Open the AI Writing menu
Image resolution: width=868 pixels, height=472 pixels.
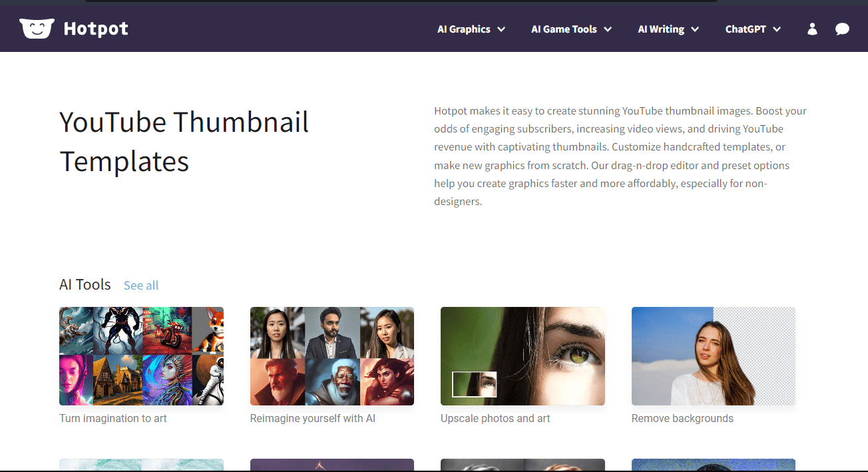click(x=661, y=29)
